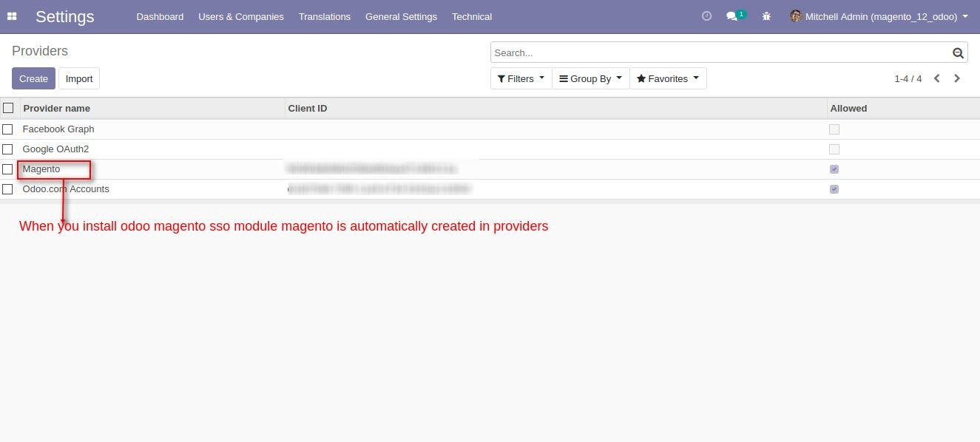Click the search magnifier icon

click(x=958, y=52)
